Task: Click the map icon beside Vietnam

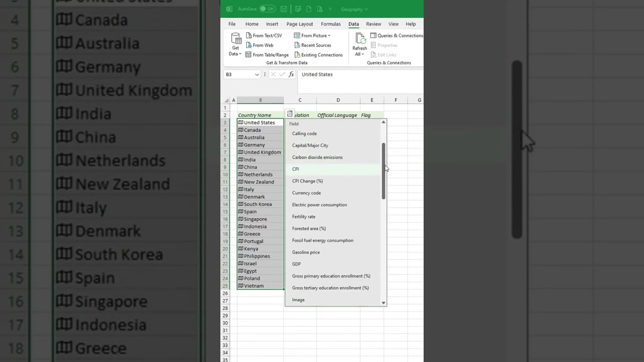Action: click(x=241, y=286)
